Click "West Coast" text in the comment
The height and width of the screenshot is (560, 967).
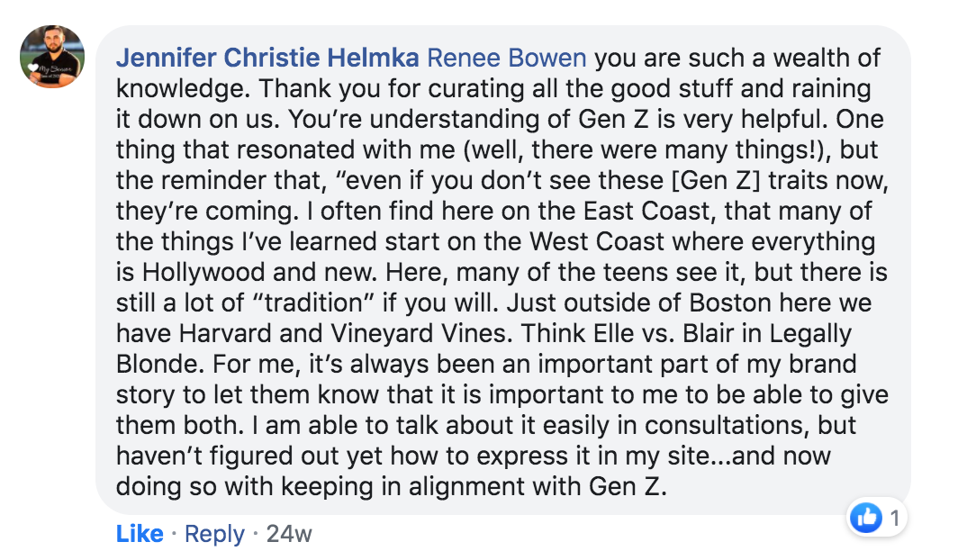[x=595, y=242]
